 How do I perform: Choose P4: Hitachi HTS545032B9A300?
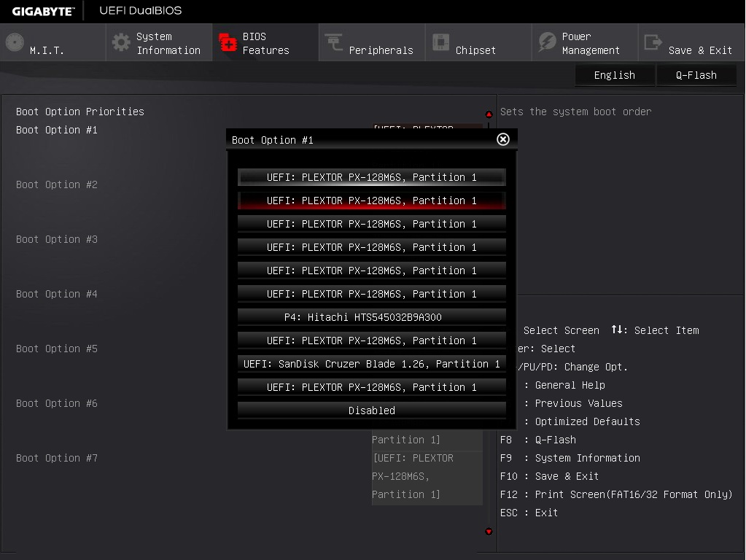[372, 317]
